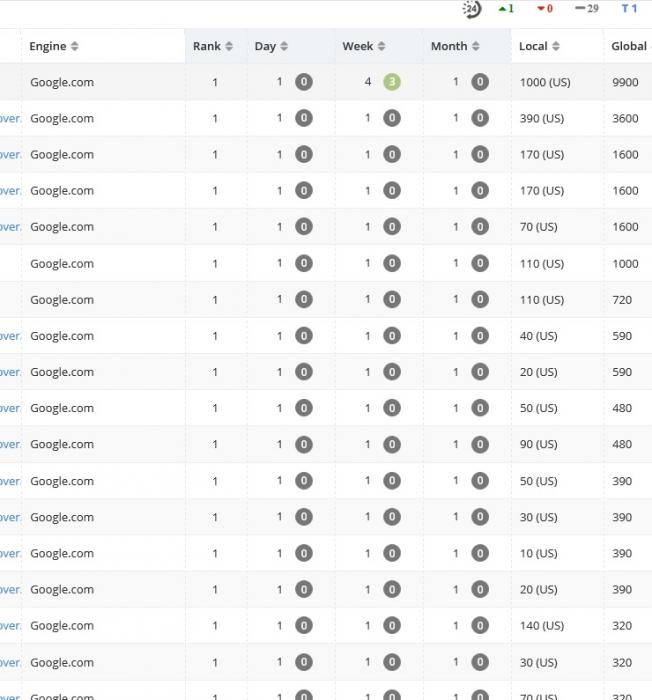Sort the Local column via its arrows
The width and height of the screenshot is (652, 700).
pyautogui.click(x=556, y=46)
